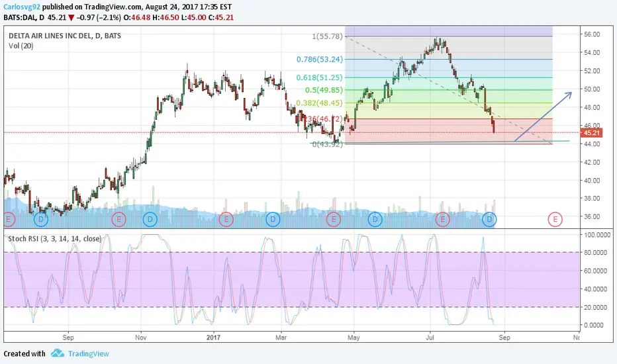Select the Fibonacci 1(55.78) level label
617x364 pixels.
pos(328,36)
